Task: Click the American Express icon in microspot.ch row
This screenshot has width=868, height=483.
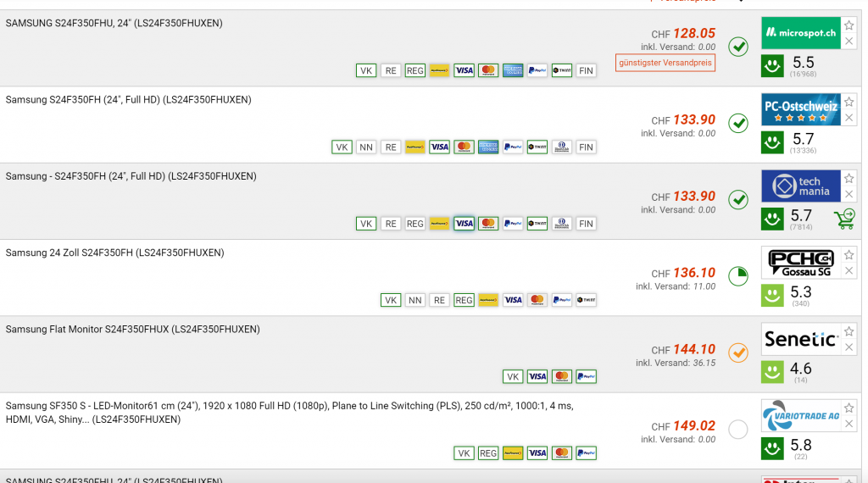Action: pos(513,70)
